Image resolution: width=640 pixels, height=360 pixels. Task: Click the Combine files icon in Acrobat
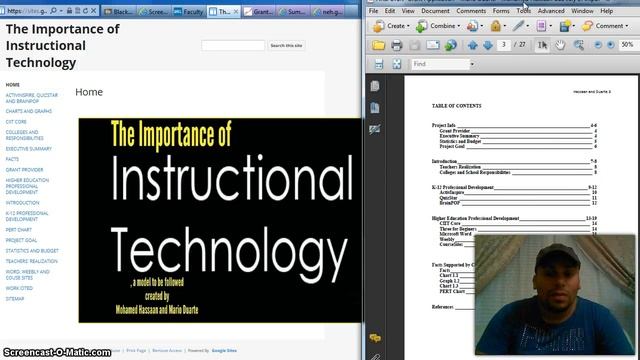tap(421, 26)
